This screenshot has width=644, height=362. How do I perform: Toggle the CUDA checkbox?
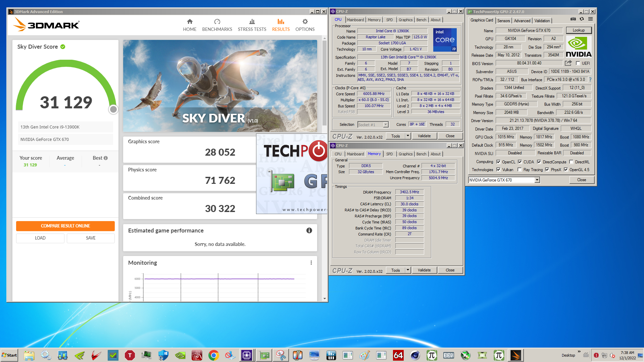point(520,162)
